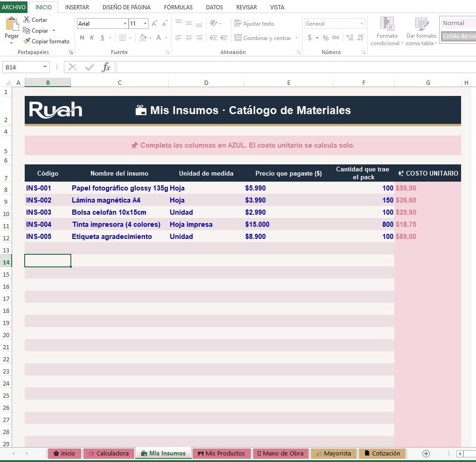Image resolution: width=476 pixels, height=462 pixels.
Task: Decrease decimal places
Action: pos(360,38)
